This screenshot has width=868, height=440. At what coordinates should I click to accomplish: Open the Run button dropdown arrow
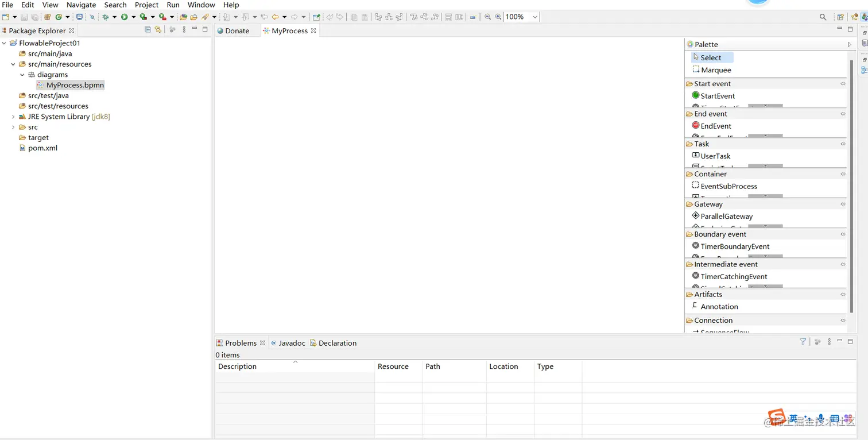pos(133,17)
